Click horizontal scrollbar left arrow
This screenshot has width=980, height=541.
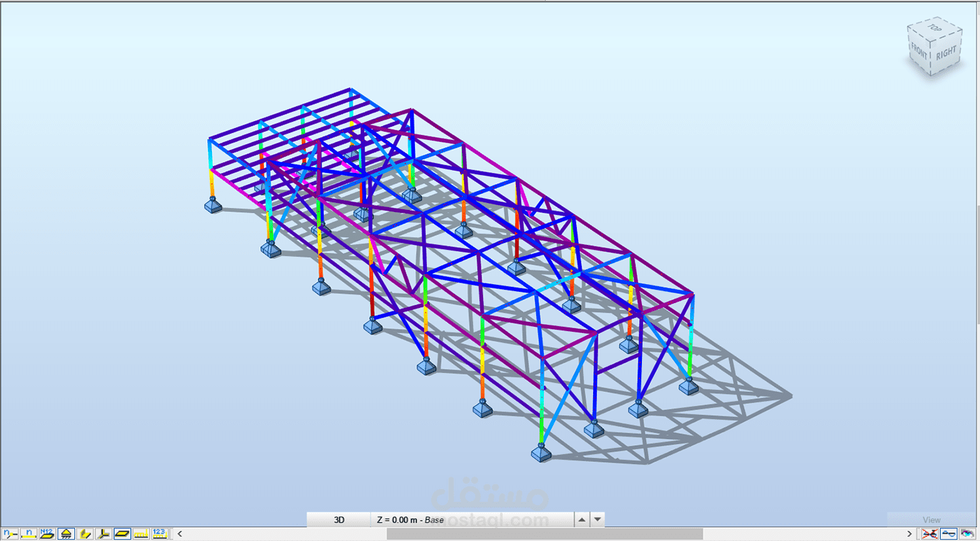coord(180,534)
